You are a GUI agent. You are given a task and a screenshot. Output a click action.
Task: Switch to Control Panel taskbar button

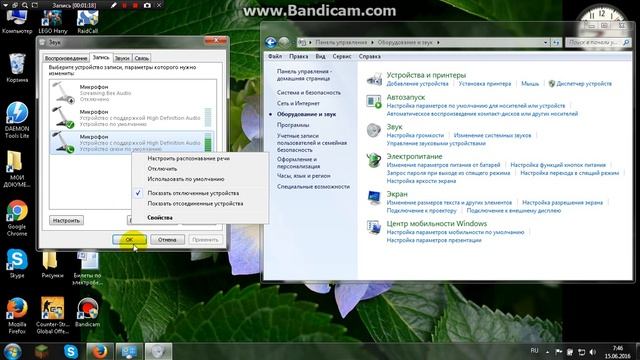pyautogui.click(x=129, y=351)
